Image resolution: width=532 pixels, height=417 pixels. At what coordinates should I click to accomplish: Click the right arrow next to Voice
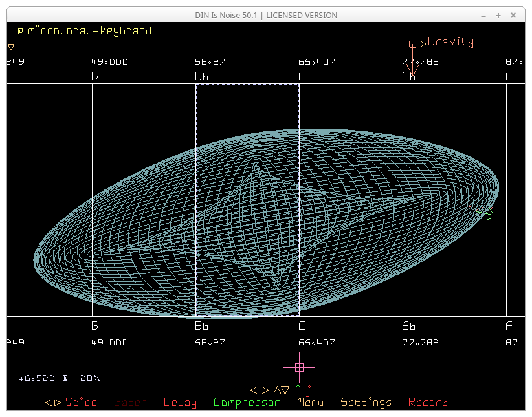[58, 403]
